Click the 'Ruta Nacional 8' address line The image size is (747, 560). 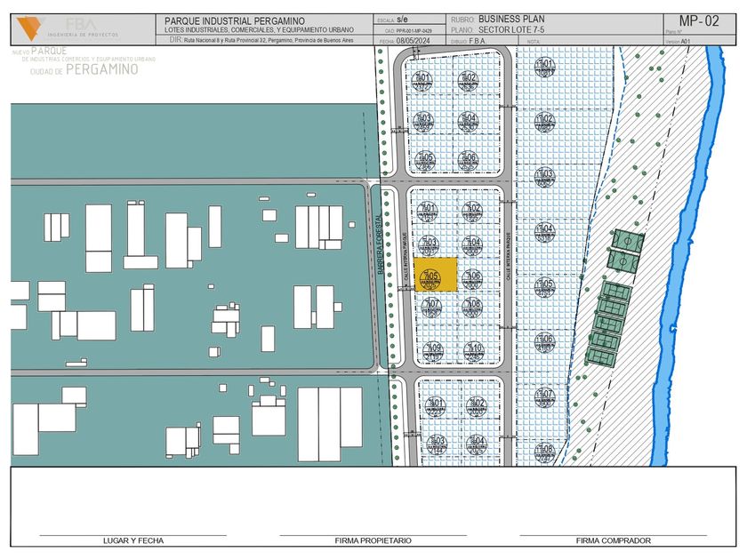pos(269,41)
